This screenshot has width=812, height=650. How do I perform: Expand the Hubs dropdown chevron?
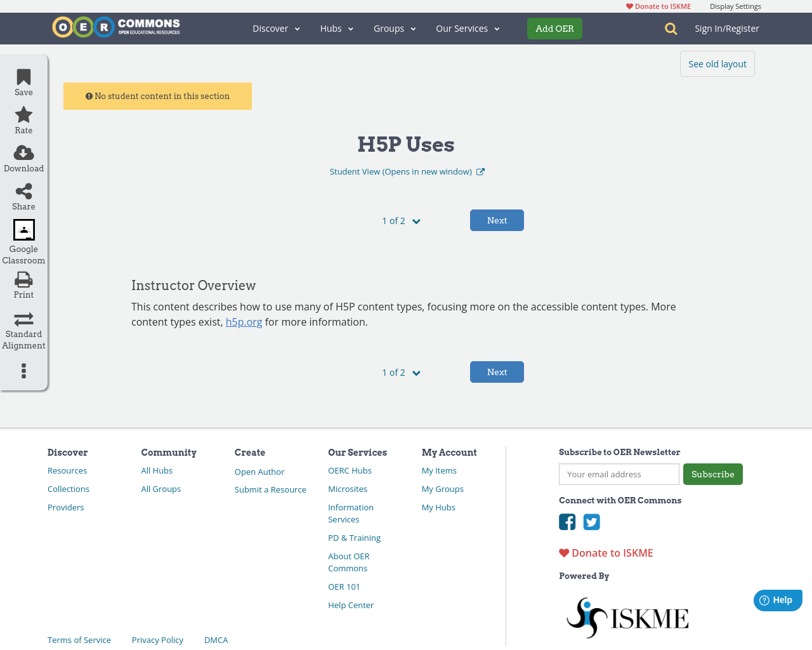point(350,28)
